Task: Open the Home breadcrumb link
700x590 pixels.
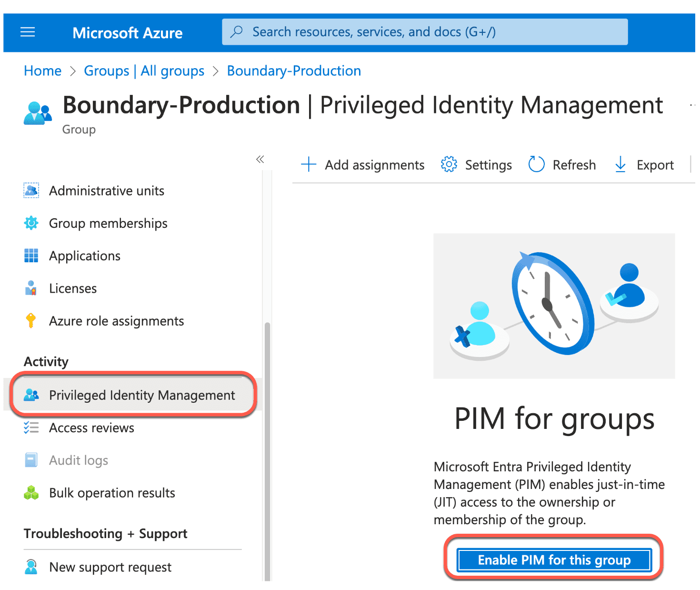Action: coord(43,71)
